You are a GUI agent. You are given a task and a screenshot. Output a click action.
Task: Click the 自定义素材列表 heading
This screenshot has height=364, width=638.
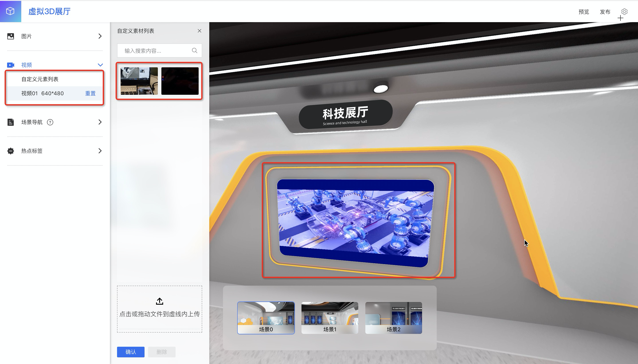136,31
